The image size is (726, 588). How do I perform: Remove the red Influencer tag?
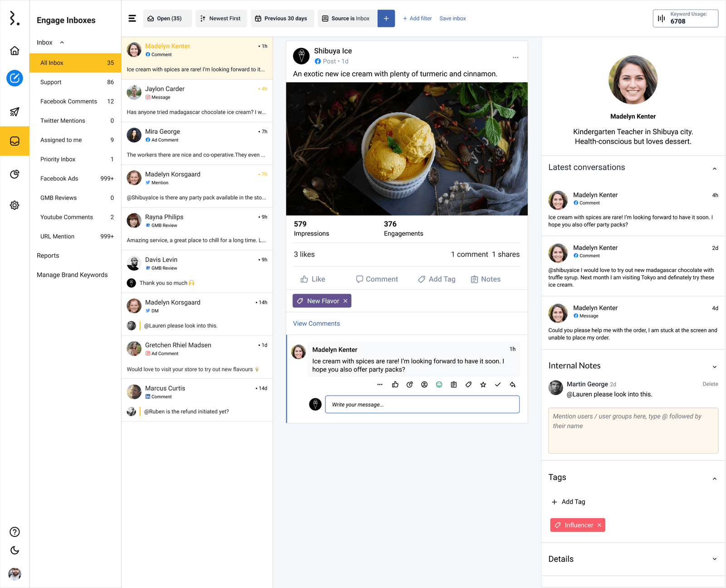pos(599,525)
